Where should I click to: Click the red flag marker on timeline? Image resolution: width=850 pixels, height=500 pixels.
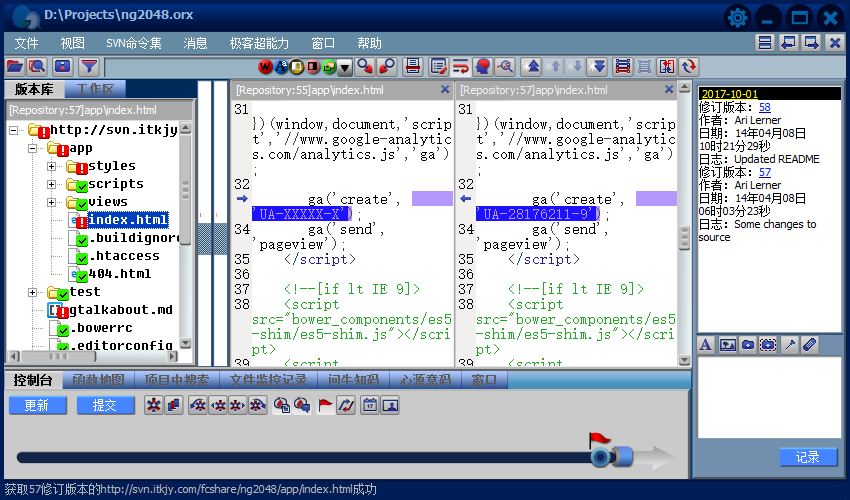pos(599,439)
